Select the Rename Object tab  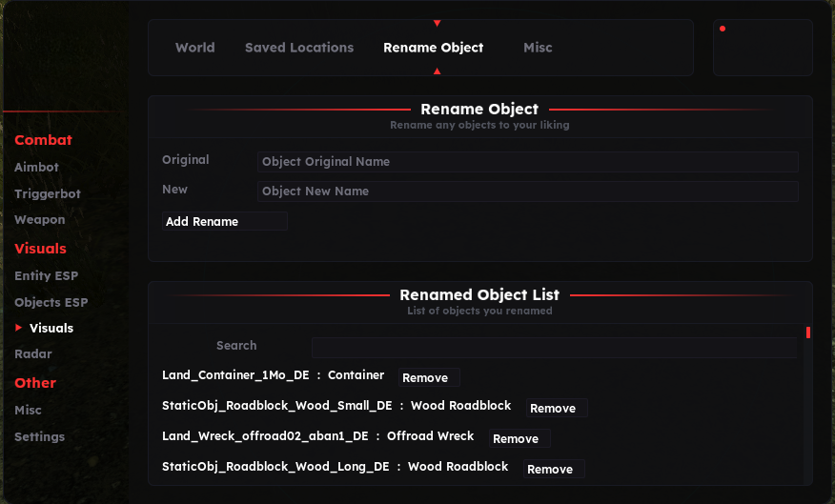tap(433, 48)
